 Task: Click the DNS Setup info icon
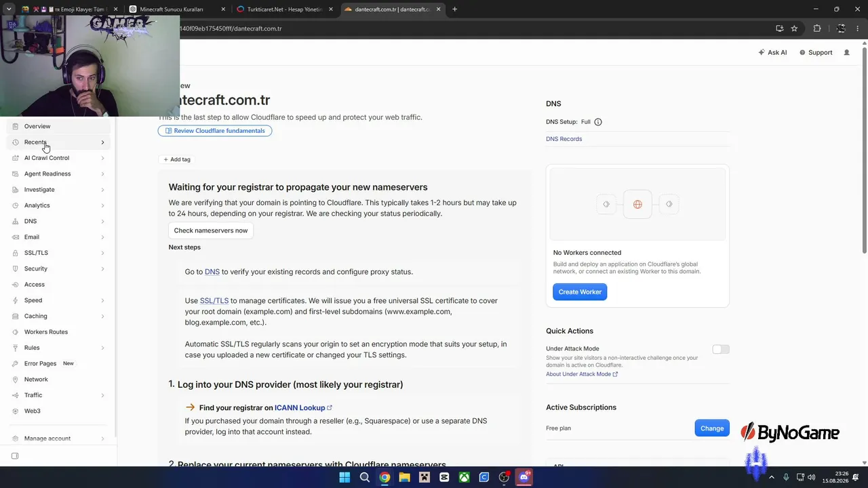coord(598,122)
